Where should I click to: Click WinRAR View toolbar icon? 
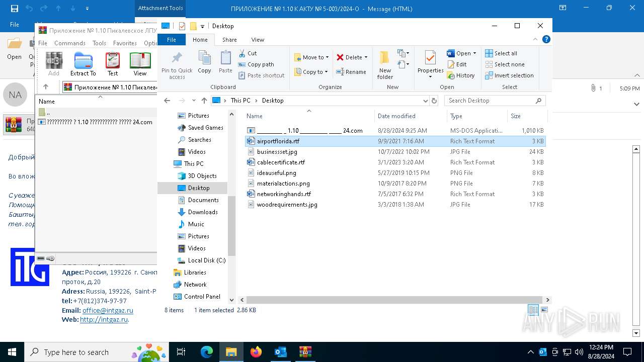pyautogui.click(x=140, y=64)
